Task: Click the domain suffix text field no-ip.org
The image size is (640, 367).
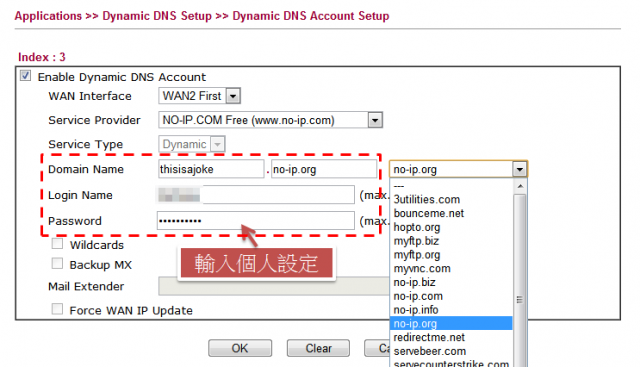Action: coord(324,169)
